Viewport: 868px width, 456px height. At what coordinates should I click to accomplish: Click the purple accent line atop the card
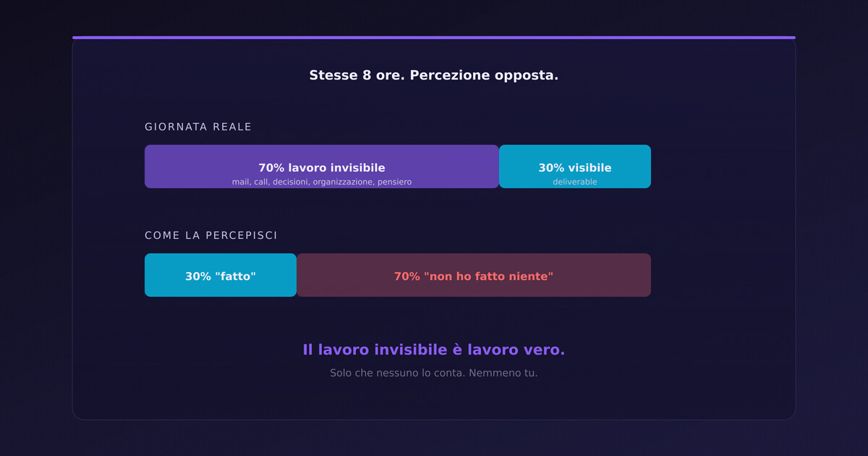[434, 38]
